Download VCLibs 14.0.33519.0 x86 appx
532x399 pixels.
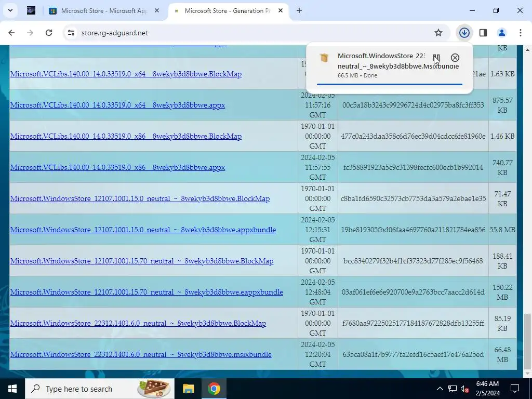(x=117, y=168)
